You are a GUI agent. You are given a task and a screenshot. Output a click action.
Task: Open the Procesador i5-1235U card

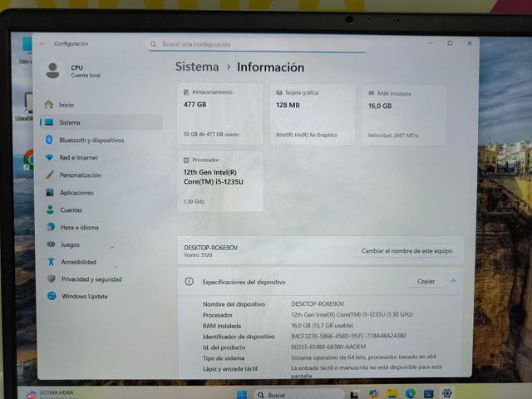(x=220, y=181)
